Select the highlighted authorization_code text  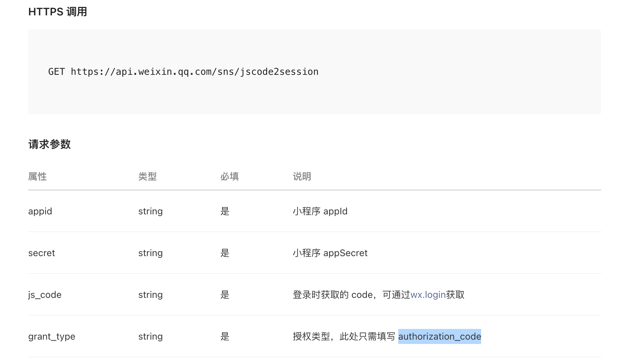pyautogui.click(x=439, y=336)
